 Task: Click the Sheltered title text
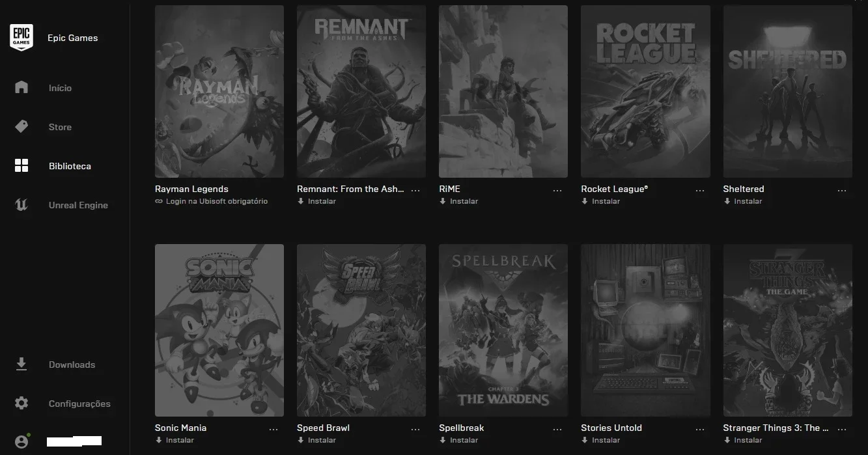coord(744,189)
